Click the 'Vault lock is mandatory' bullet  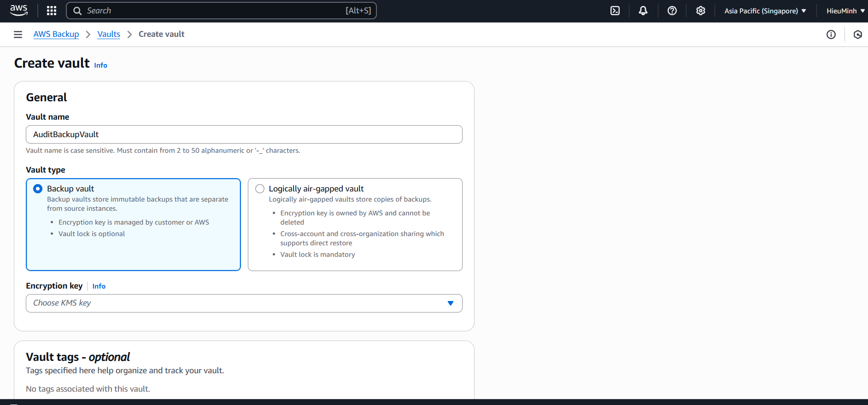317,255
